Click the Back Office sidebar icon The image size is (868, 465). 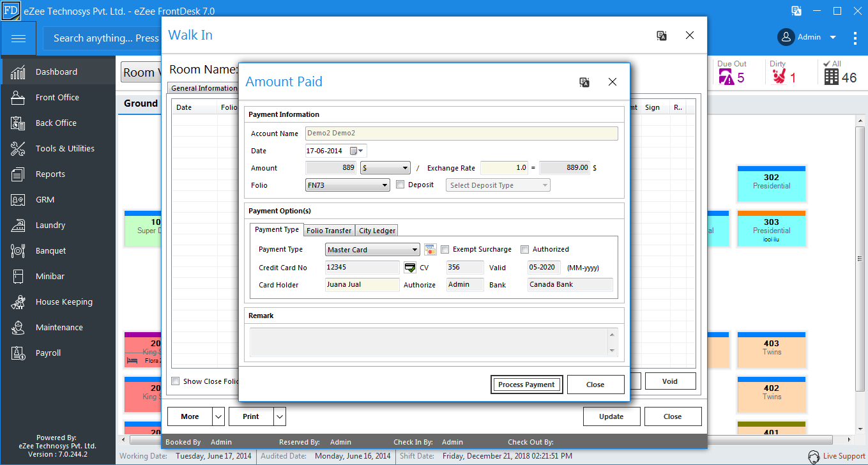tap(18, 123)
